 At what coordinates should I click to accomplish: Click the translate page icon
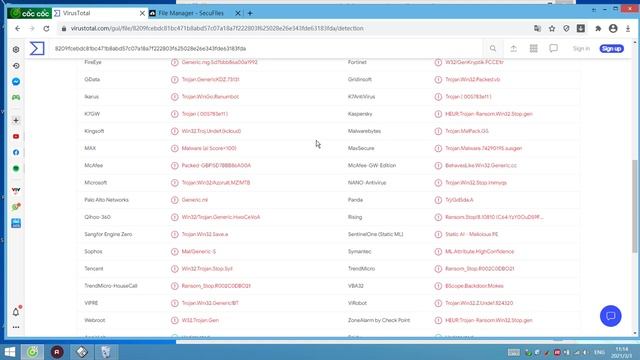pyautogui.click(x=538, y=29)
